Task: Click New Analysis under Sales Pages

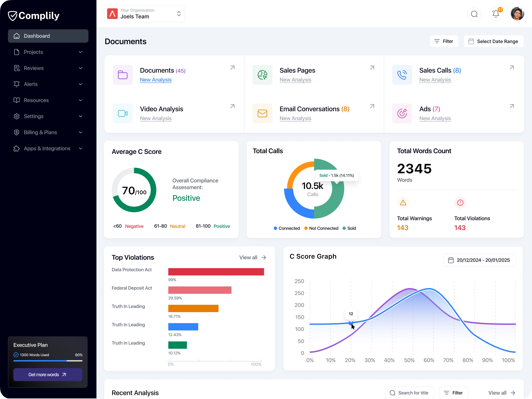Action: point(295,80)
